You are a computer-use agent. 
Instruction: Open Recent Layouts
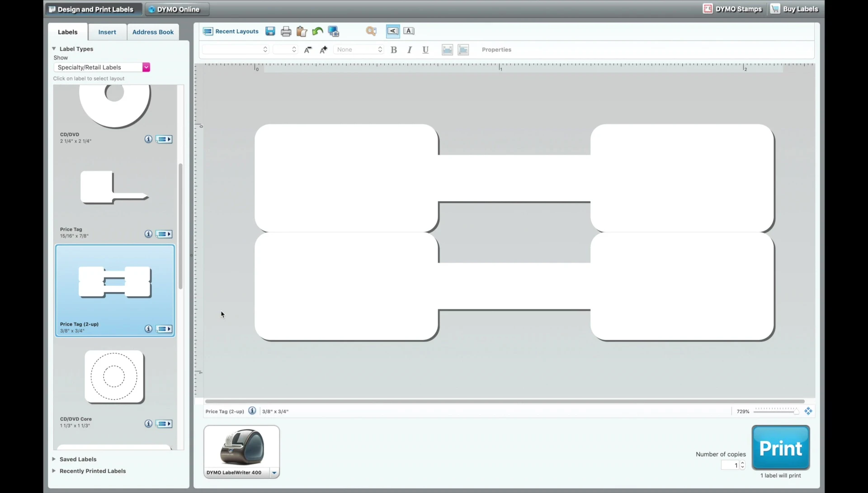[231, 31]
